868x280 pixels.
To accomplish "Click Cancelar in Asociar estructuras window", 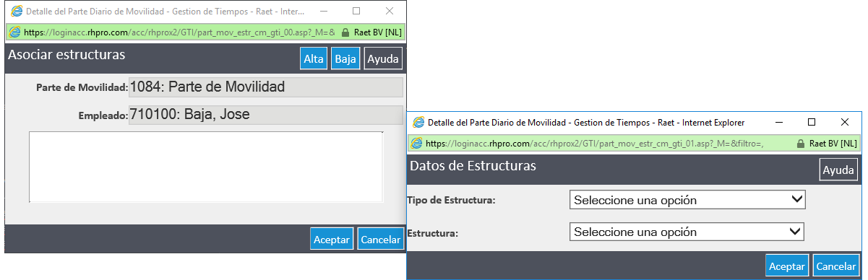I will tap(380, 239).
